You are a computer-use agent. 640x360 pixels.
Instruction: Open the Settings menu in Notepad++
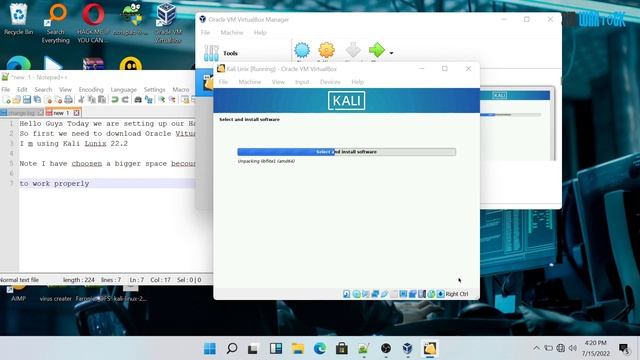(154, 89)
